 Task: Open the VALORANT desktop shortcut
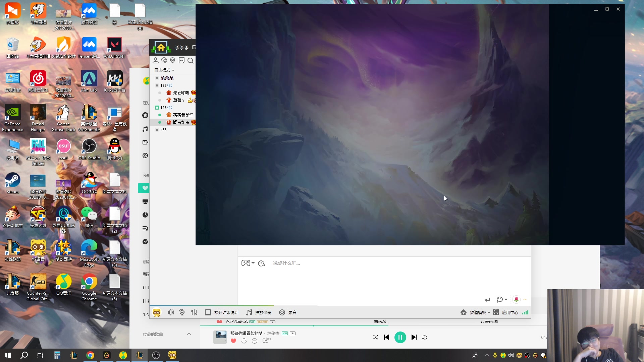[x=114, y=48]
